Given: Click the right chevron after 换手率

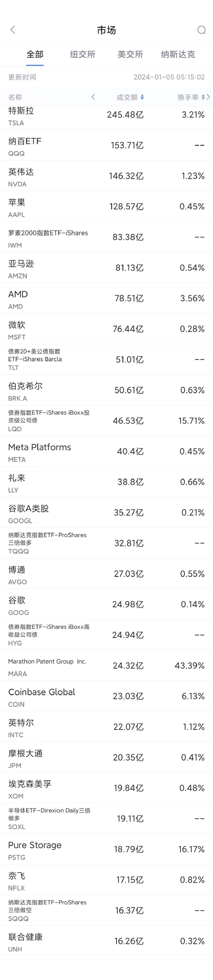Looking at the screenshot, I should coord(208,97).
